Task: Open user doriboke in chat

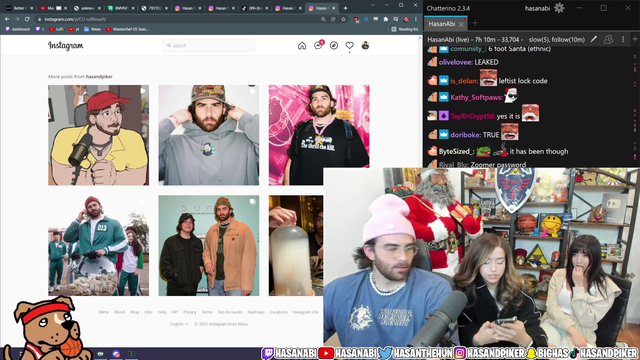Action: point(466,135)
